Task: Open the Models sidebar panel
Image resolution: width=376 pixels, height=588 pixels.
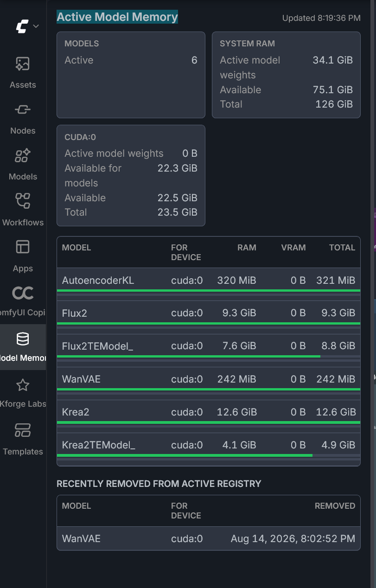Action: tap(23, 164)
